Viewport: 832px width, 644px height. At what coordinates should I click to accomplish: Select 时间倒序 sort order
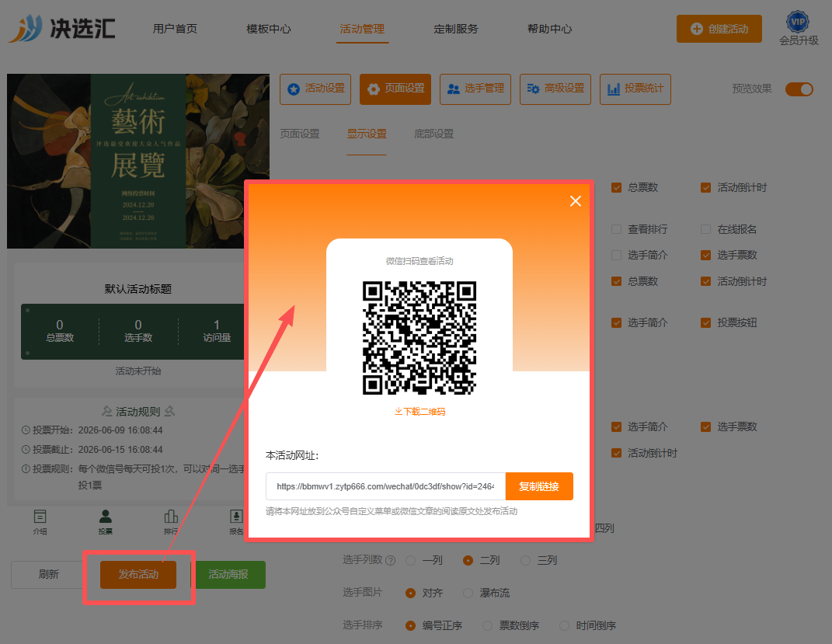click(x=564, y=626)
